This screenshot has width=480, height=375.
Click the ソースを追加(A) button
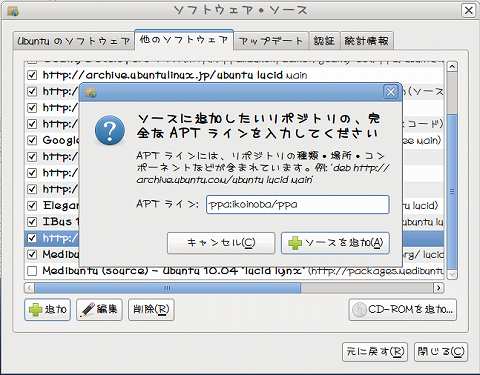[335, 243]
